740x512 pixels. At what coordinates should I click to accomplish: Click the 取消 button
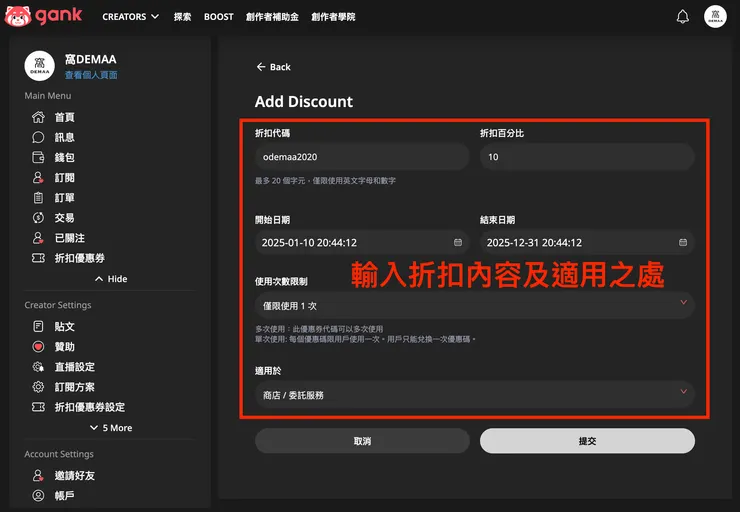click(362, 441)
